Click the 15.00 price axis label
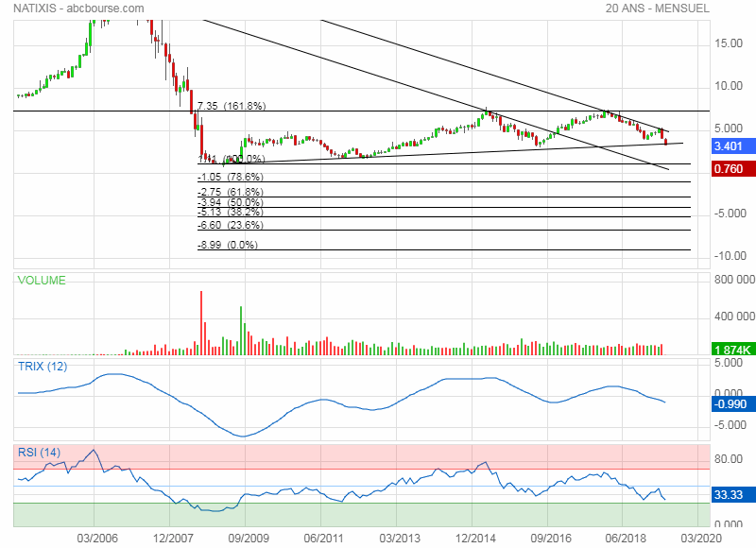Screen dimensions: 756x548 tap(729, 43)
